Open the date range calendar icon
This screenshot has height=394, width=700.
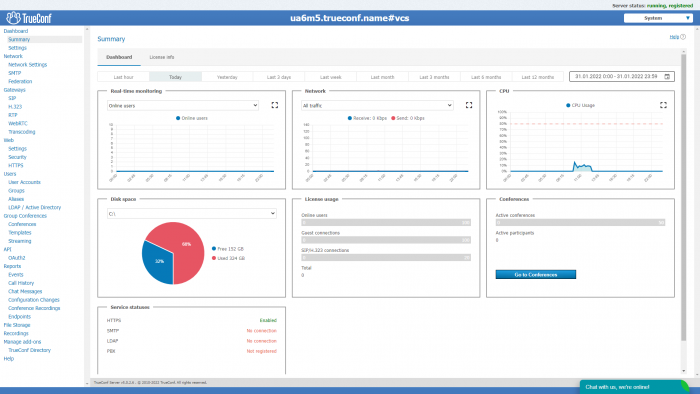tap(667, 77)
